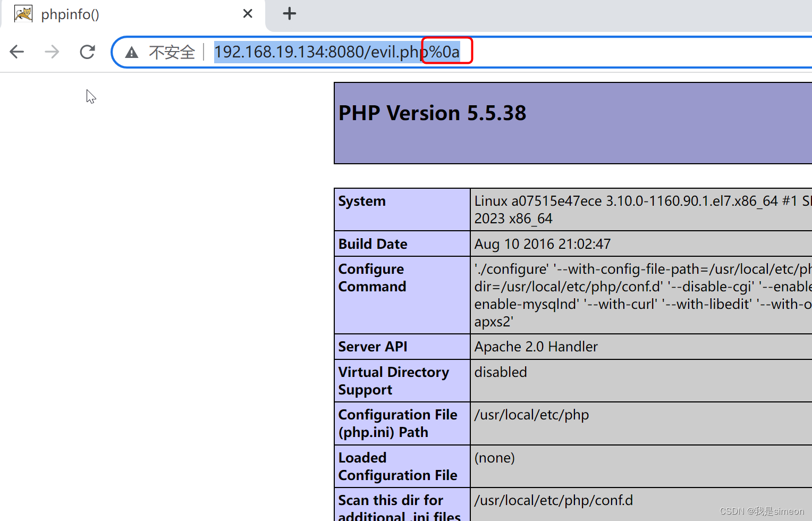Click the not-secure warning triangle icon
Image resolution: width=812 pixels, height=521 pixels.
(x=132, y=52)
